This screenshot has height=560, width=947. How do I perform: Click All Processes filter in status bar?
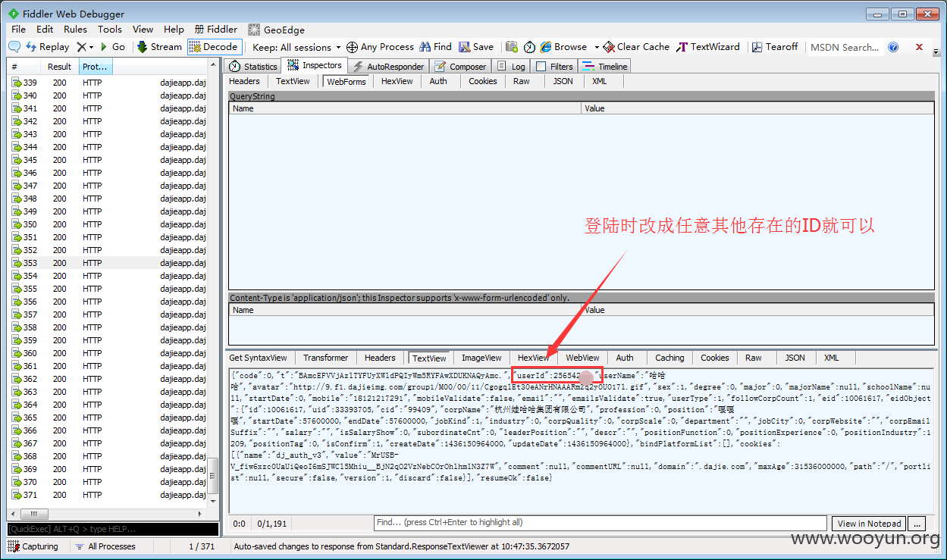pos(105,546)
